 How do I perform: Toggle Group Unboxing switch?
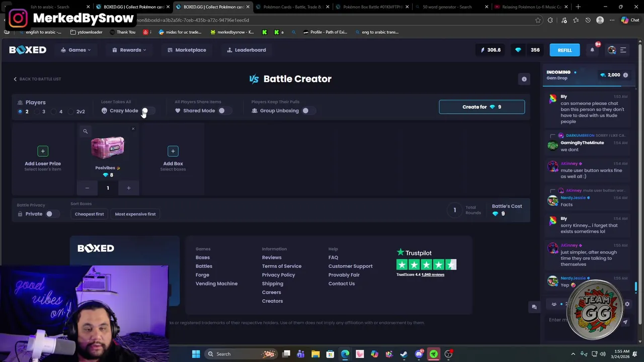point(309,111)
